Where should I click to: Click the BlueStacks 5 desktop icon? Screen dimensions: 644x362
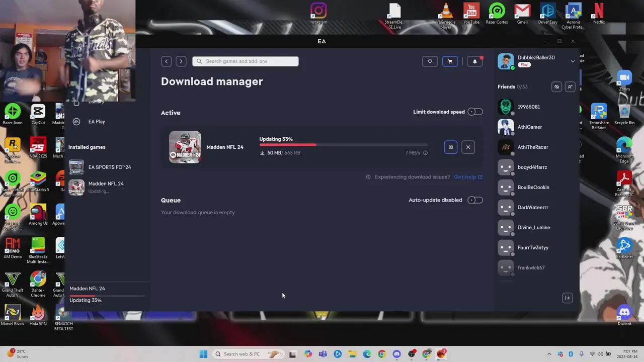point(38,182)
